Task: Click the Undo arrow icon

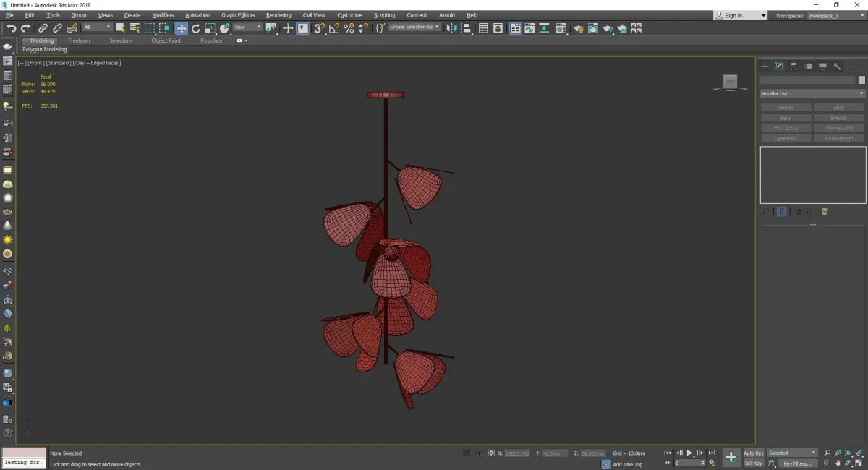Action: (11, 28)
